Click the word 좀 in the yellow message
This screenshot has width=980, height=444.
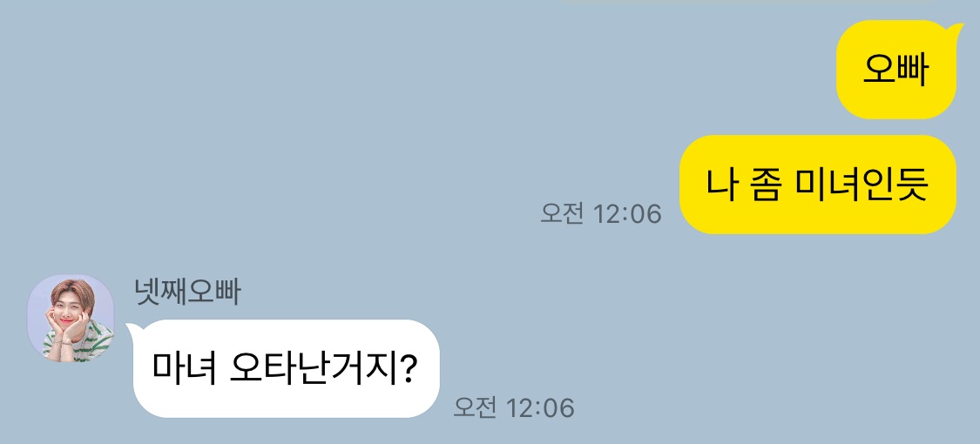click(x=766, y=185)
